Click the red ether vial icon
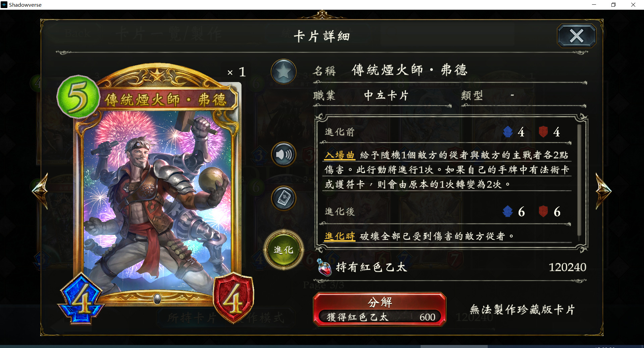644x348 pixels. coord(324,267)
